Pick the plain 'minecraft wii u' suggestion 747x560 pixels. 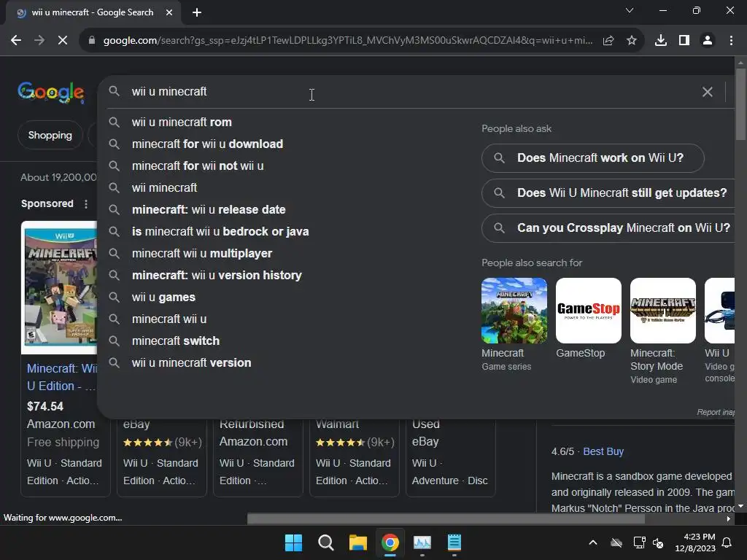(x=169, y=319)
